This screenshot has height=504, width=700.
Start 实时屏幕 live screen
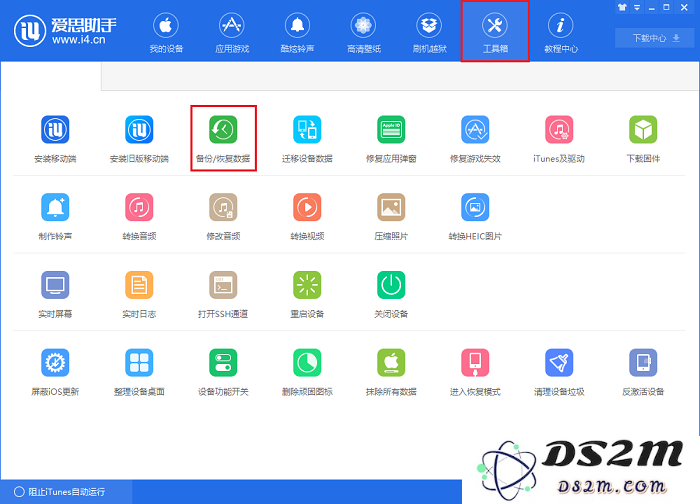click(55, 294)
